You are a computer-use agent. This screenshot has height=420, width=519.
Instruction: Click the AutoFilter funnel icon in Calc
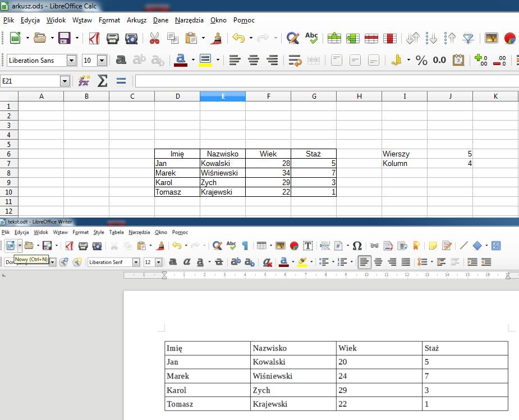pyautogui.click(x=469, y=39)
